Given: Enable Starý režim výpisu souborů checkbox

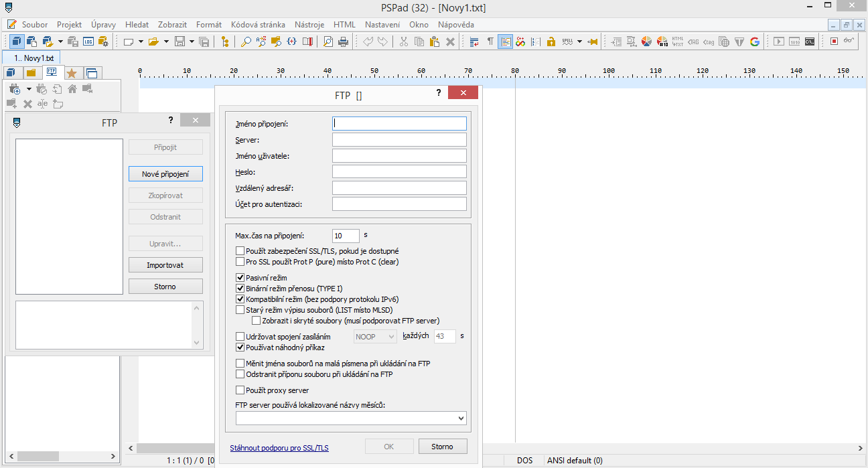Looking at the screenshot, I should tap(240, 310).
